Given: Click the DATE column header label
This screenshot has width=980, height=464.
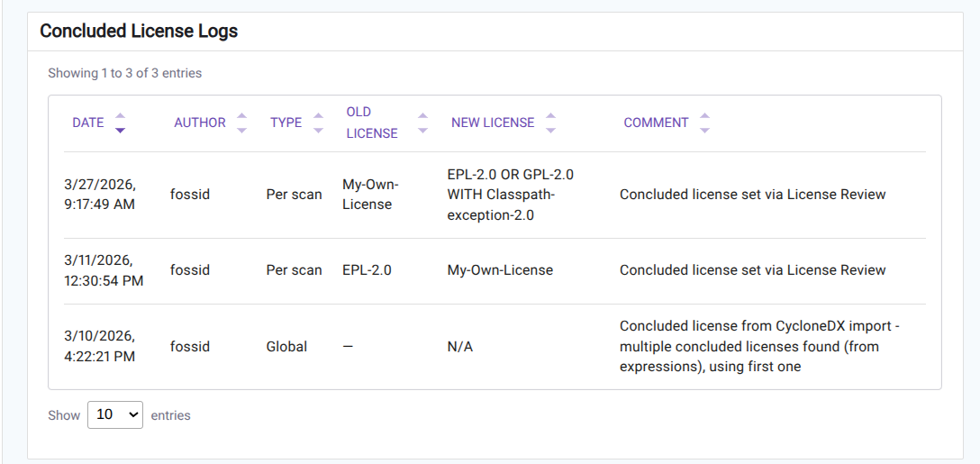Looking at the screenshot, I should (x=88, y=123).
